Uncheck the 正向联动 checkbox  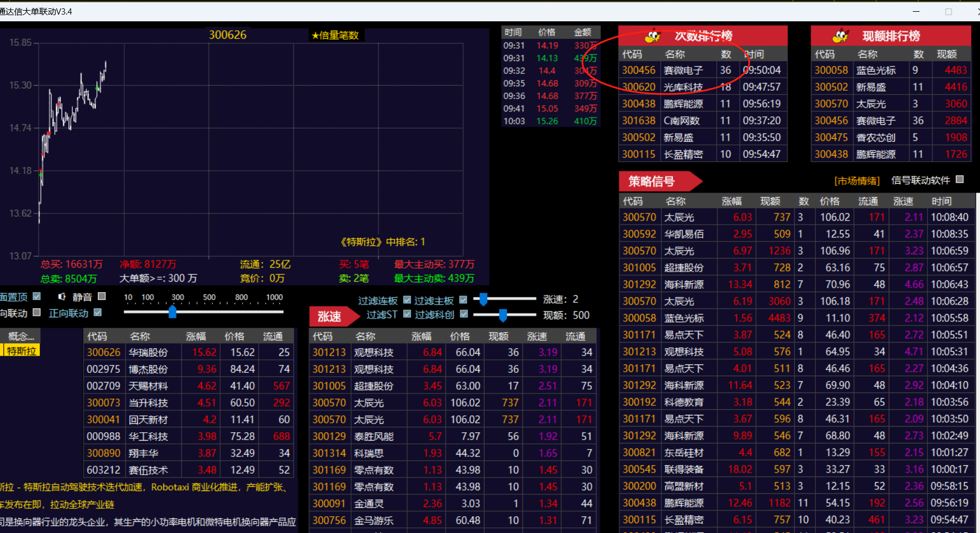98,312
